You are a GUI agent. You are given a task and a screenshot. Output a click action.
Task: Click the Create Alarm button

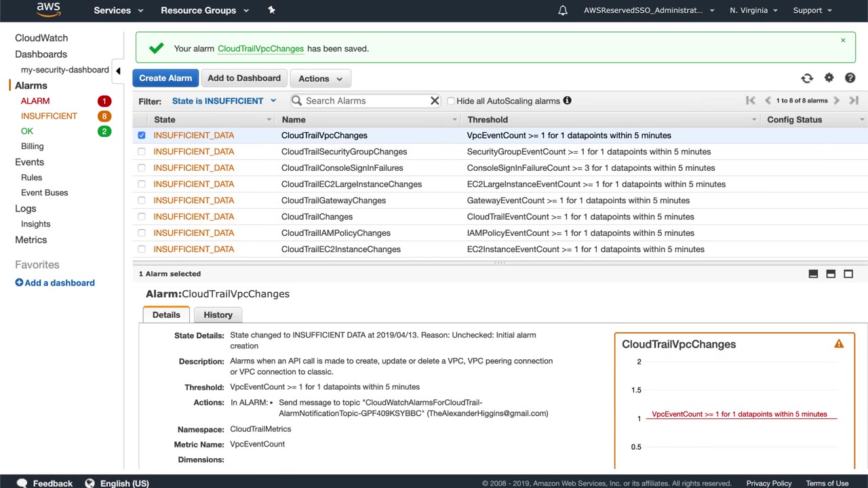[165, 78]
